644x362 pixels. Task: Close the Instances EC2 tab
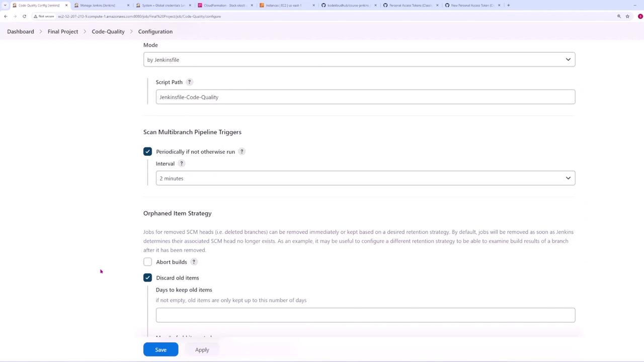pos(313,5)
